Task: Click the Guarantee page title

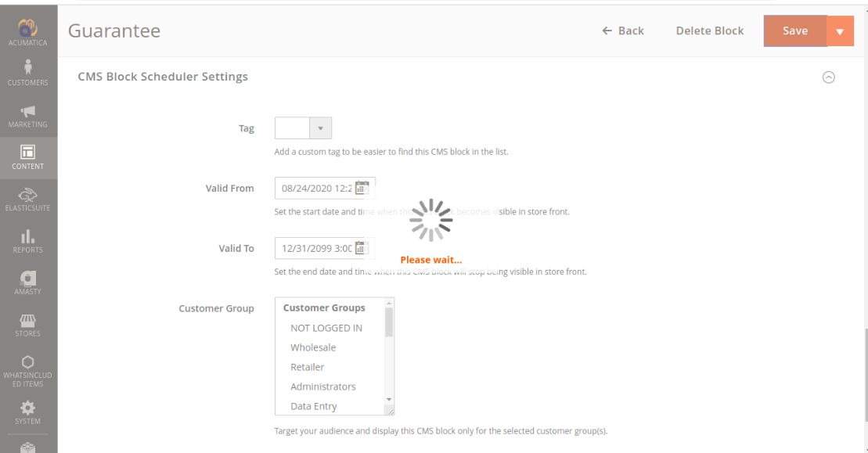Action: 114,31
